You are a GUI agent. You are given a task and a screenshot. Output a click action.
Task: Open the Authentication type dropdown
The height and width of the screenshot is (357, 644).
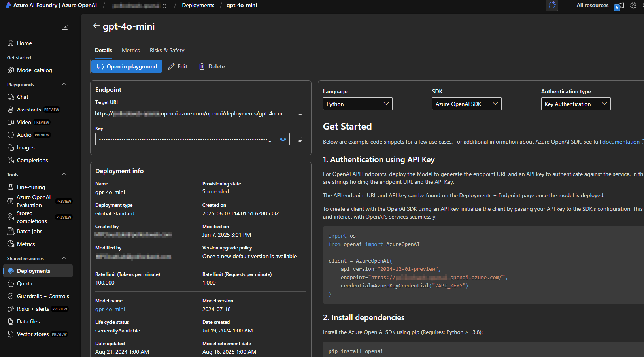point(576,104)
